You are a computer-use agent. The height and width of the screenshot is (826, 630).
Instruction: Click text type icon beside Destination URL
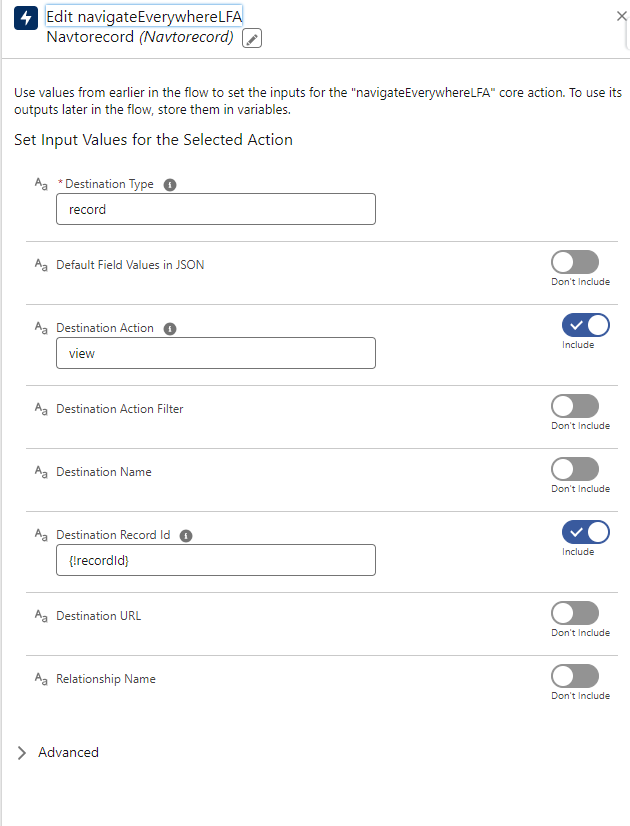tap(41, 616)
